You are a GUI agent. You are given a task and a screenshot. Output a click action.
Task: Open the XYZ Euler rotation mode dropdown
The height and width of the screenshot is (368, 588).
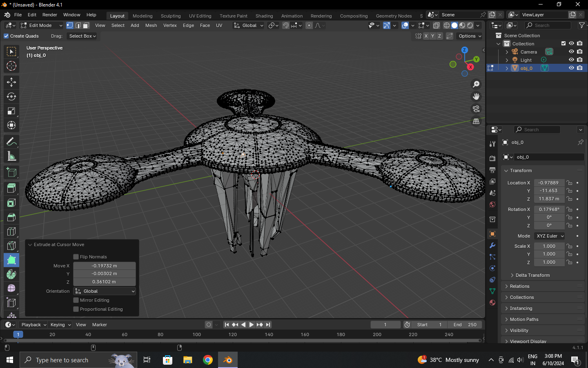point(550,236)
